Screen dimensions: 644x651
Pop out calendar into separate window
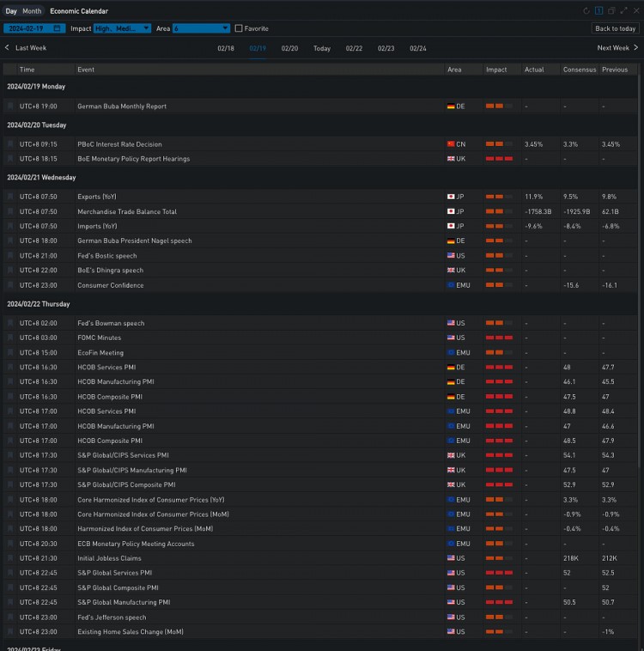[x=611, y=11]
